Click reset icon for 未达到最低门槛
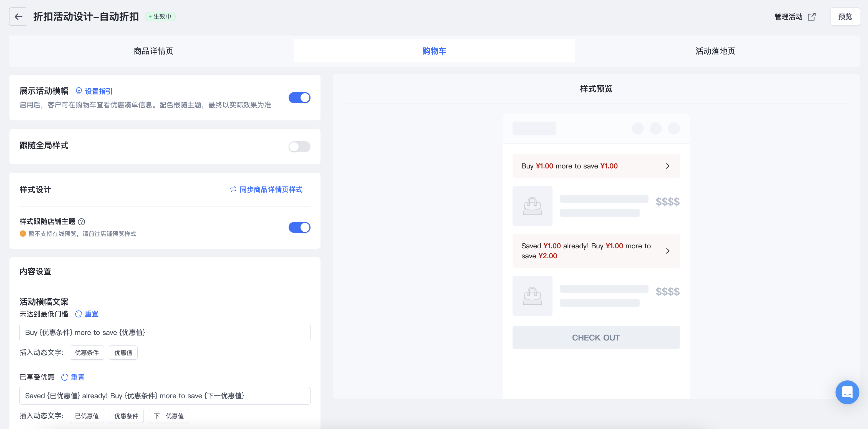 [79, 314]
